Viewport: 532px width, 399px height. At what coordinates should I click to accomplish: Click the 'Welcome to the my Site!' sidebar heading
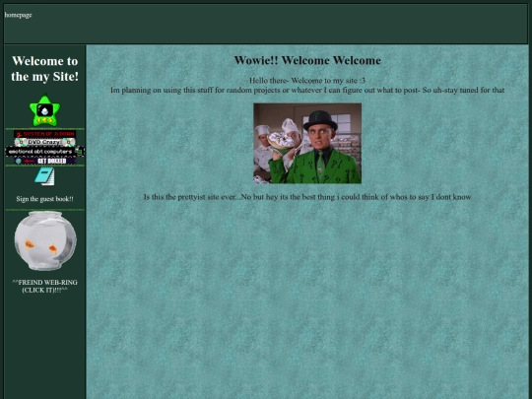pos(44,69)
